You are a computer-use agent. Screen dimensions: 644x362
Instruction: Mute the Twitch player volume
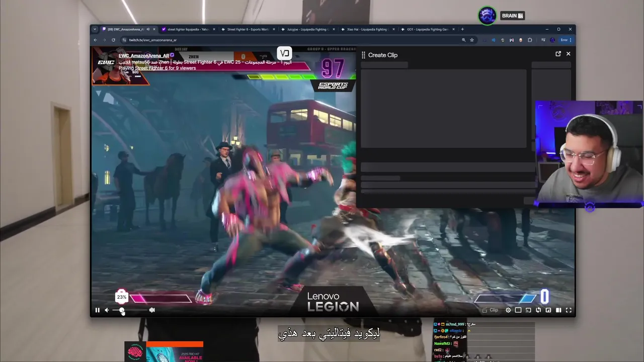107,310
